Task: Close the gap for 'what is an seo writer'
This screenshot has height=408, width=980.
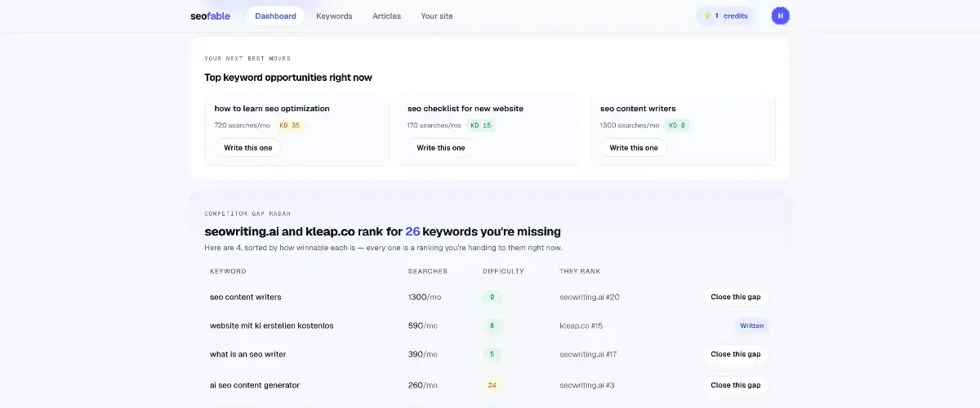Action: click(x=736, y=354)
